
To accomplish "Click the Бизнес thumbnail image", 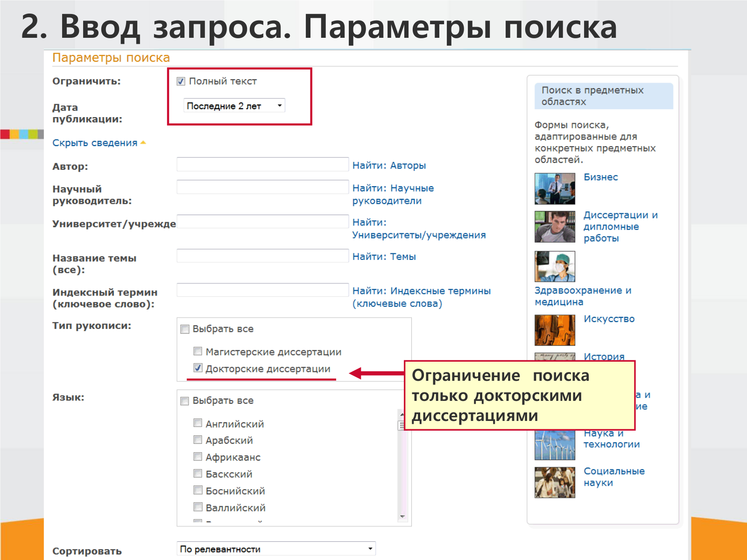I will (555, 189).
